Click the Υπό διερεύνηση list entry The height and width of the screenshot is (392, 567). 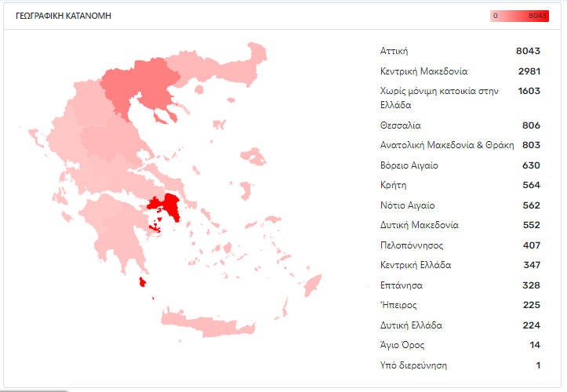click(460, 365)
